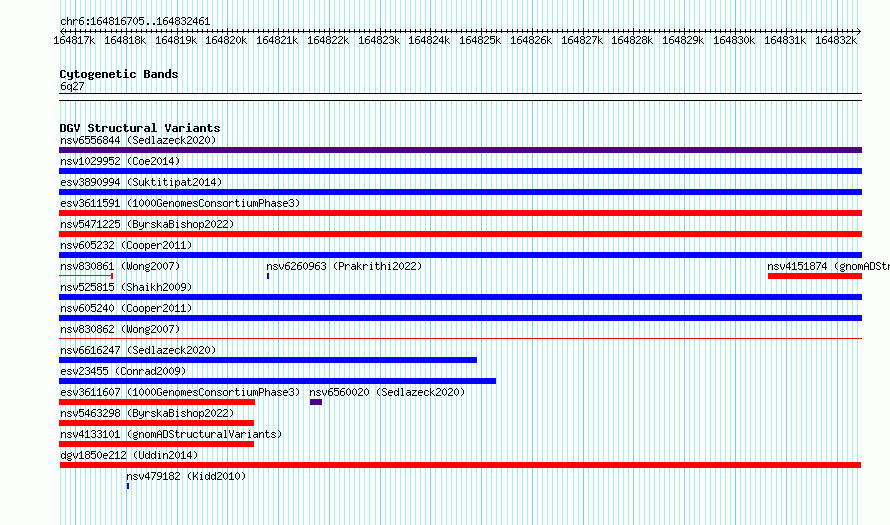
Task: Click the blue esv23455 variant bar
Action: 278,381
